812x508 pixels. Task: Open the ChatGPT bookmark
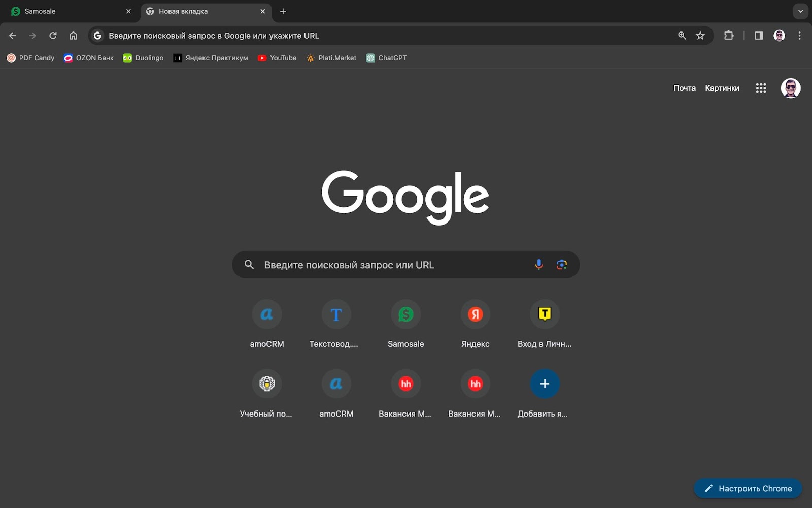tap(387, 58)
